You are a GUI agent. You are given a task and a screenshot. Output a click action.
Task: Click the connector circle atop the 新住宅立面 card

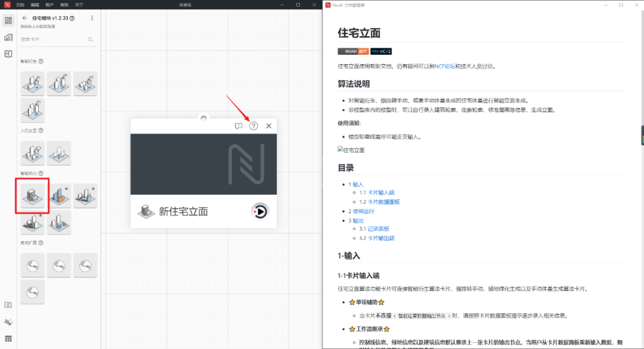coord(203,119)
